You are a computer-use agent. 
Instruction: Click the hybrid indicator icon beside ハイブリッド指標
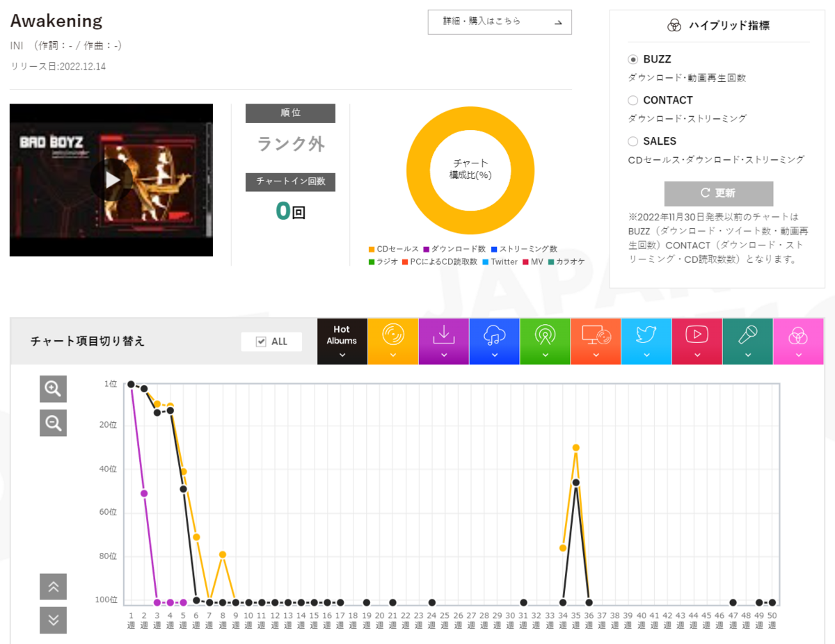(x=674, y=26)
